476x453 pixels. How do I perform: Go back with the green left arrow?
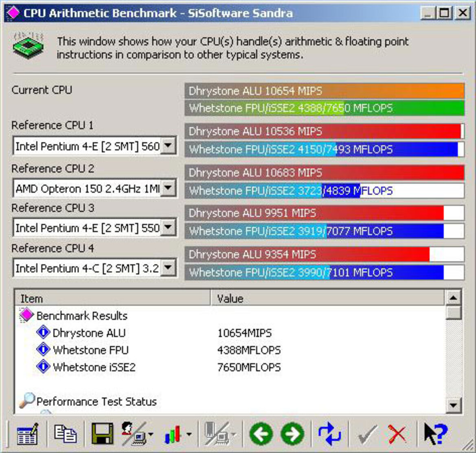pos(261,434)
